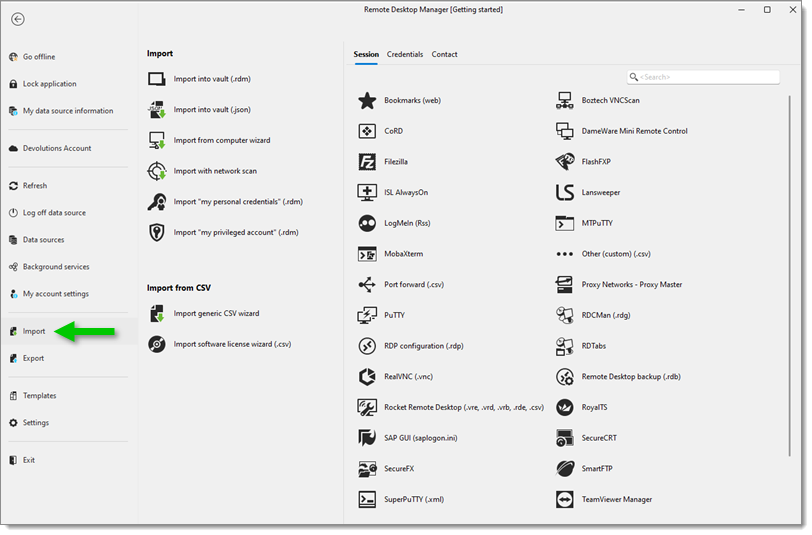Select the MobaXterm icon
This screenshot has height=535, width=812.
[367, 254]
